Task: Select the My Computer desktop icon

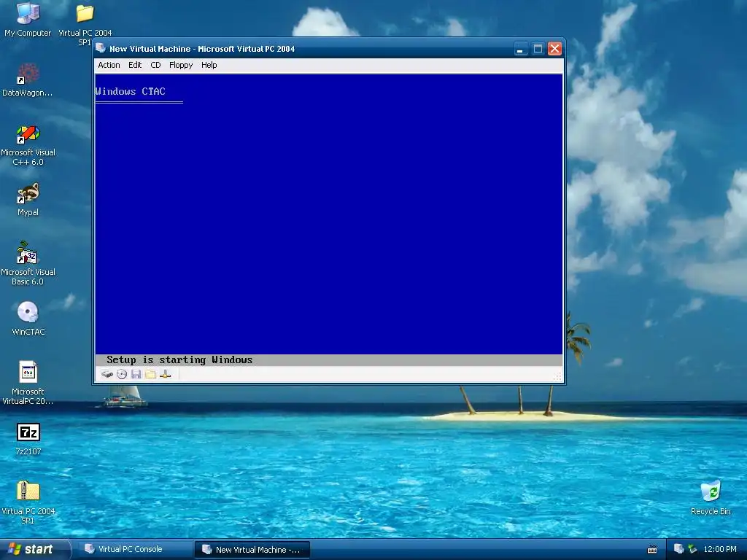Action: click(x=28, y=20)
